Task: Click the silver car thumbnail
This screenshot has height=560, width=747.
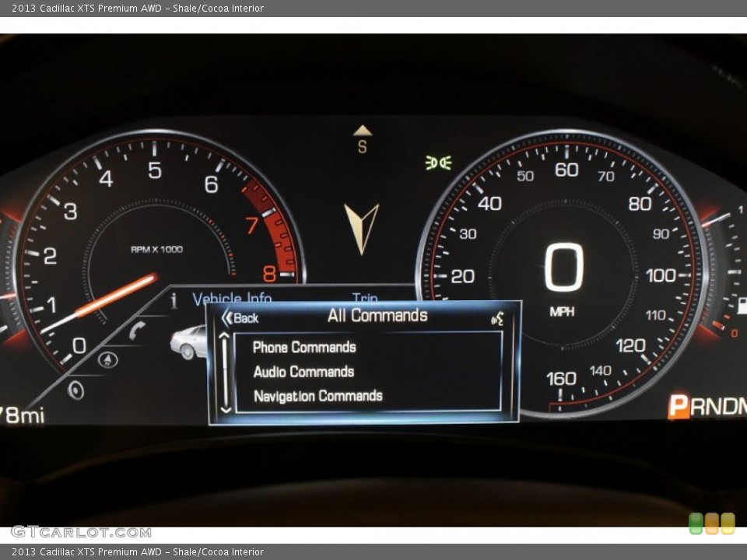Action: tap(188, 342)
